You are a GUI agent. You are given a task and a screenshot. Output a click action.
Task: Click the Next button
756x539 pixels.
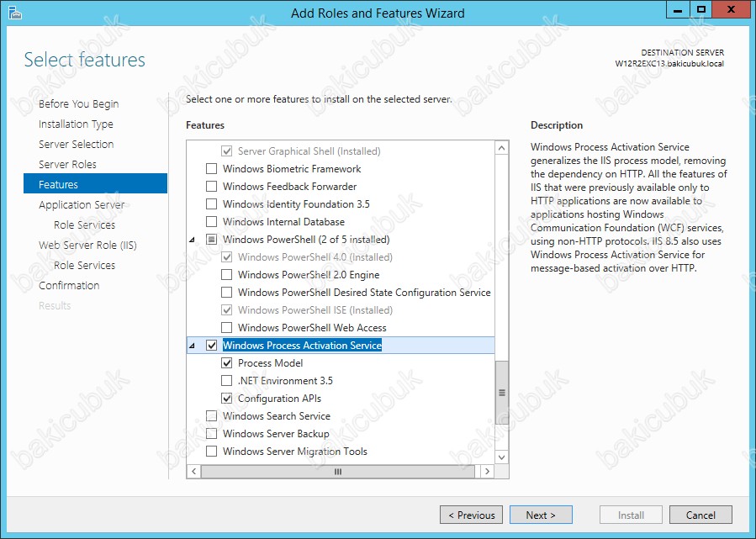541,515
